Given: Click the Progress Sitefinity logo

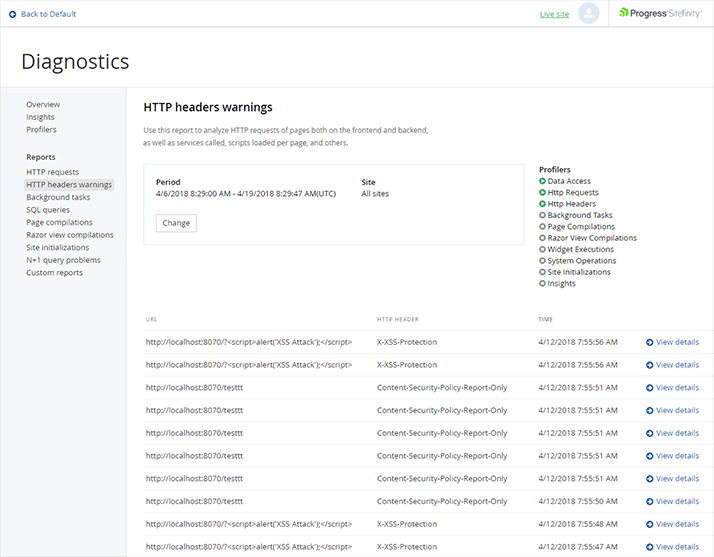Looking at the screenshot, I should tap(661, 13).
